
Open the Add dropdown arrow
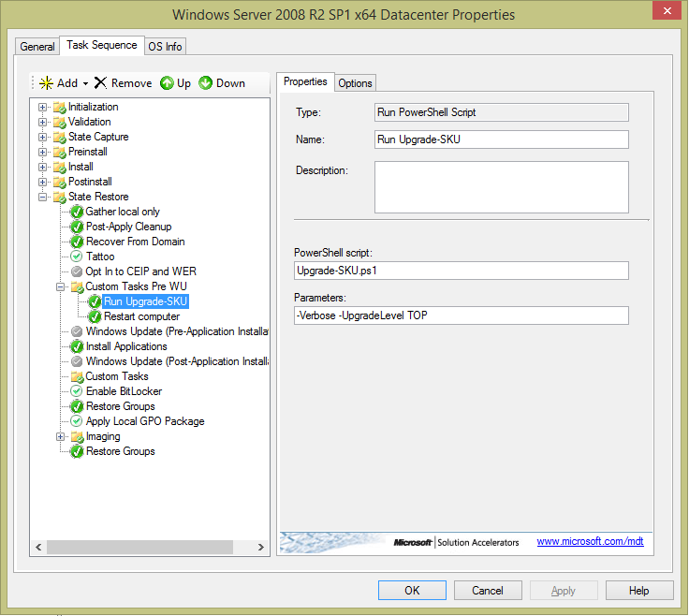85,83
